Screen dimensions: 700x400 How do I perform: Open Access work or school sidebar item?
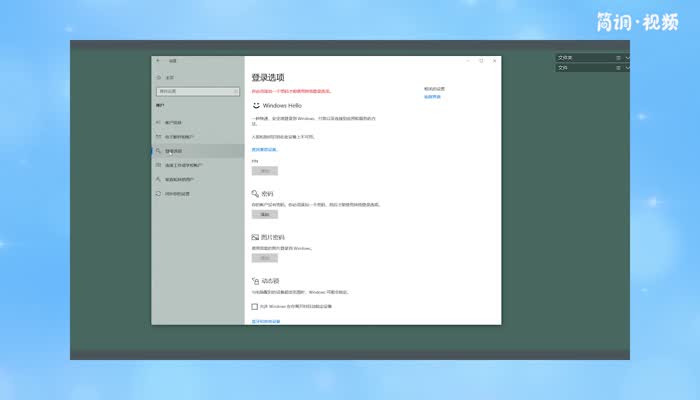183,165
